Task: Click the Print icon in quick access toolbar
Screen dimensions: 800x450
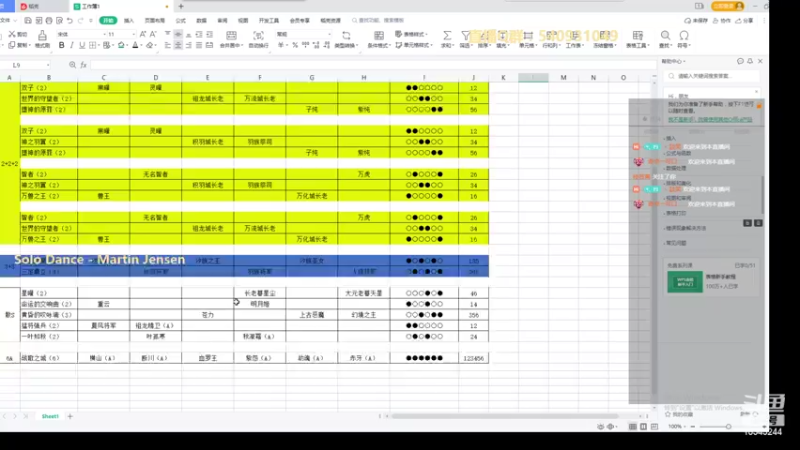Action: [49, 20]
